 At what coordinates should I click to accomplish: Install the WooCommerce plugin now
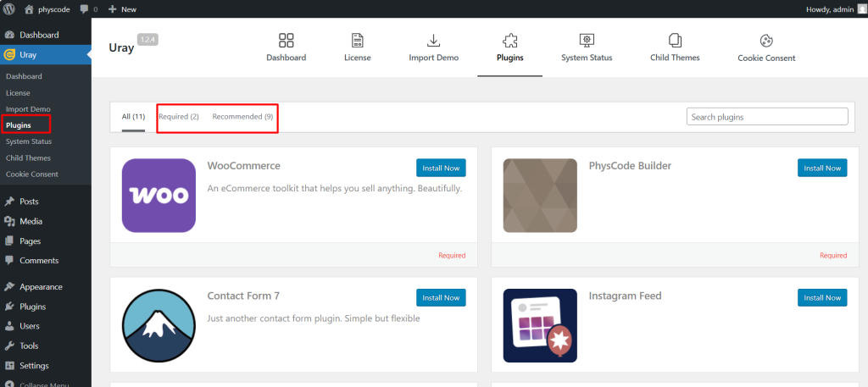(441, 168)
